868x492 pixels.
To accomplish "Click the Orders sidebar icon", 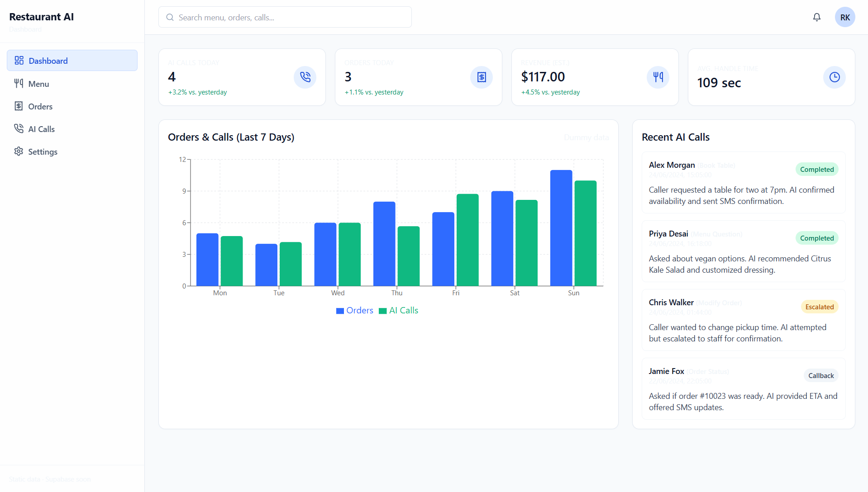I will [x=19, y=106].
